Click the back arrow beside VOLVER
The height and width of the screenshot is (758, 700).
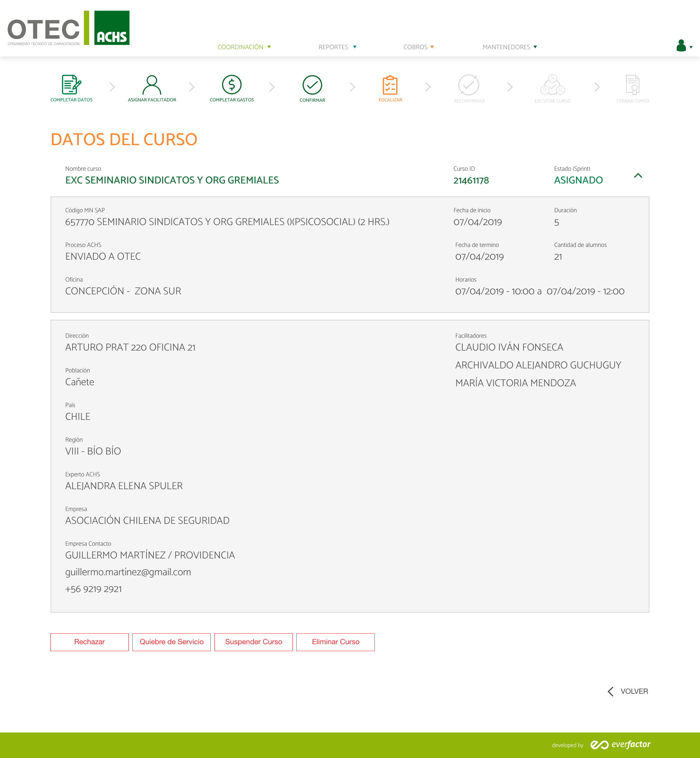611,691
